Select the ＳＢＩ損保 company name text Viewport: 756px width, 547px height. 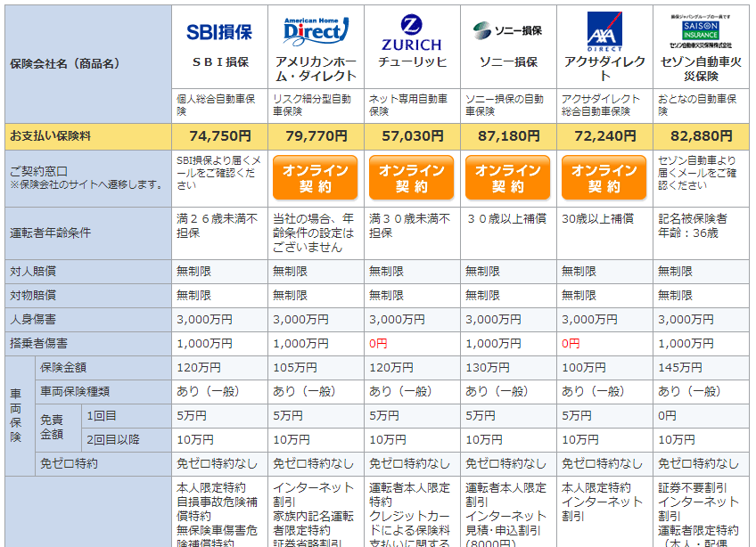220,62
